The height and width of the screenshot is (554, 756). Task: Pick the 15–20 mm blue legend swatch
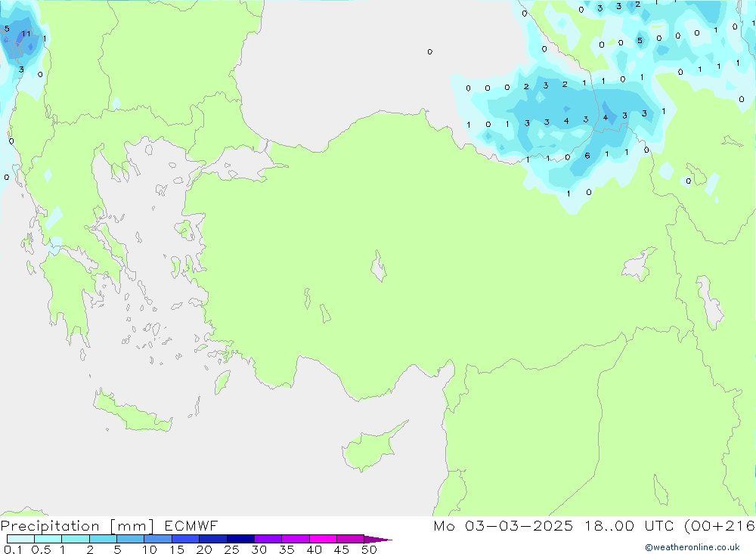186,539
